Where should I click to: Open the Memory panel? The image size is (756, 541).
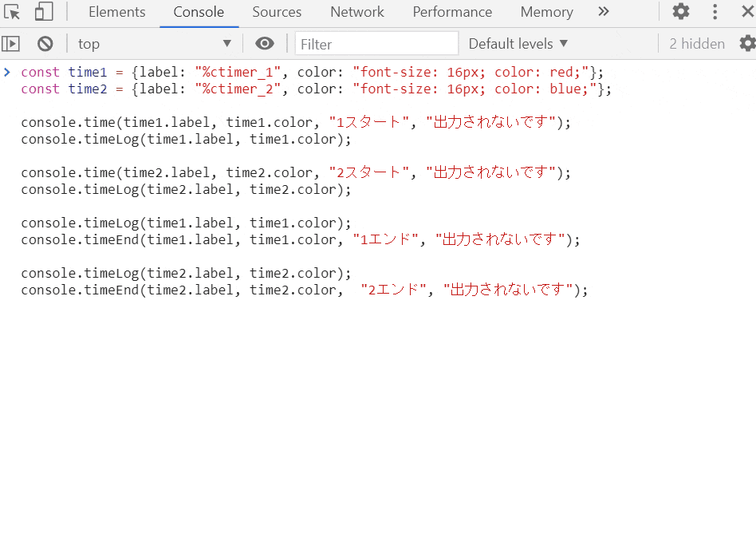coord(546,12)
